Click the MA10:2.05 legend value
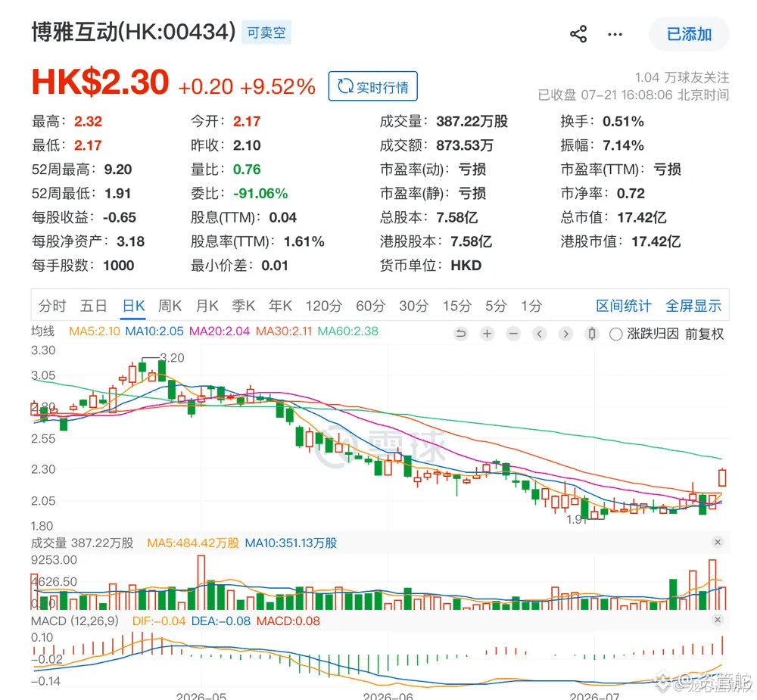Screen dimensions: 757x700 [x=154, y=331]
